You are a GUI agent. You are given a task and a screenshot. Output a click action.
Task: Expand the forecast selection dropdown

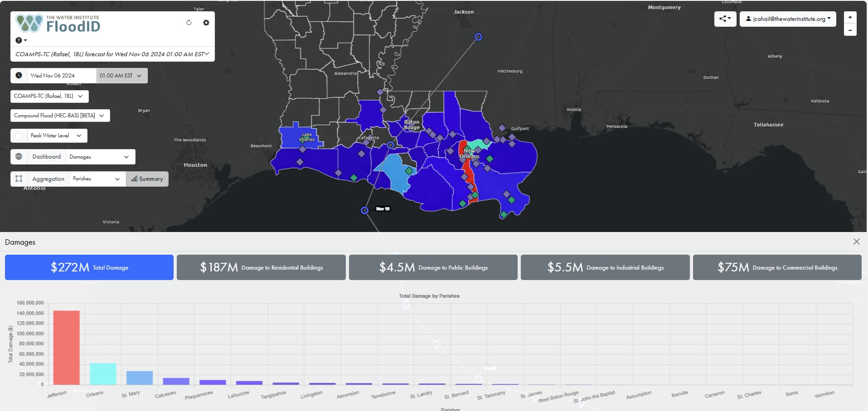point(112,54)
